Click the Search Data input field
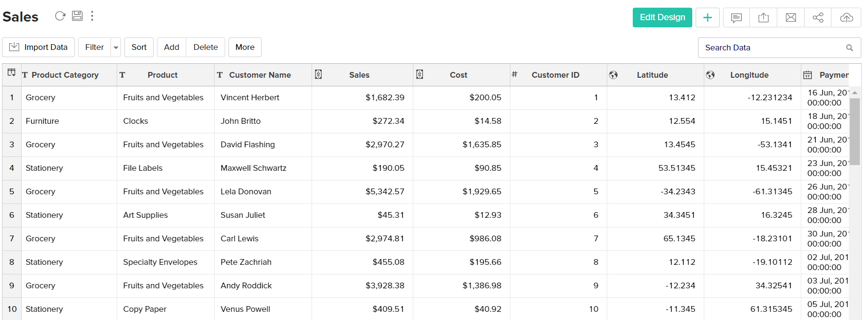868x320 pixels. pos(773,47)
